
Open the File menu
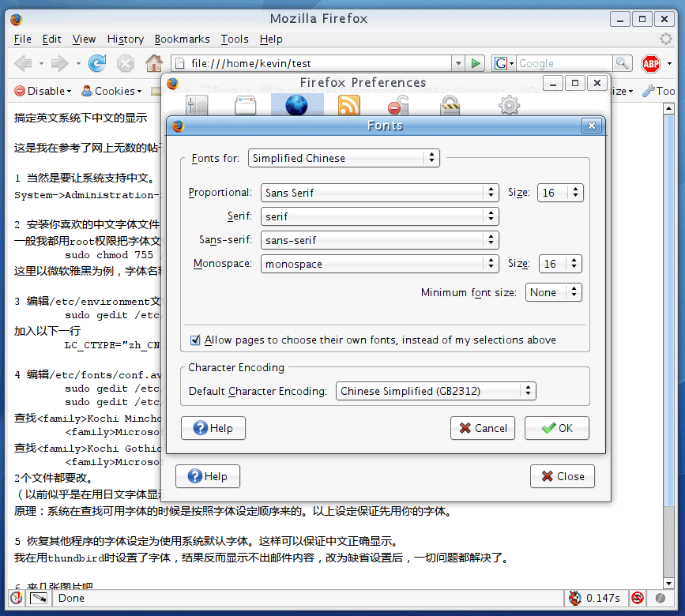point(23,39)
